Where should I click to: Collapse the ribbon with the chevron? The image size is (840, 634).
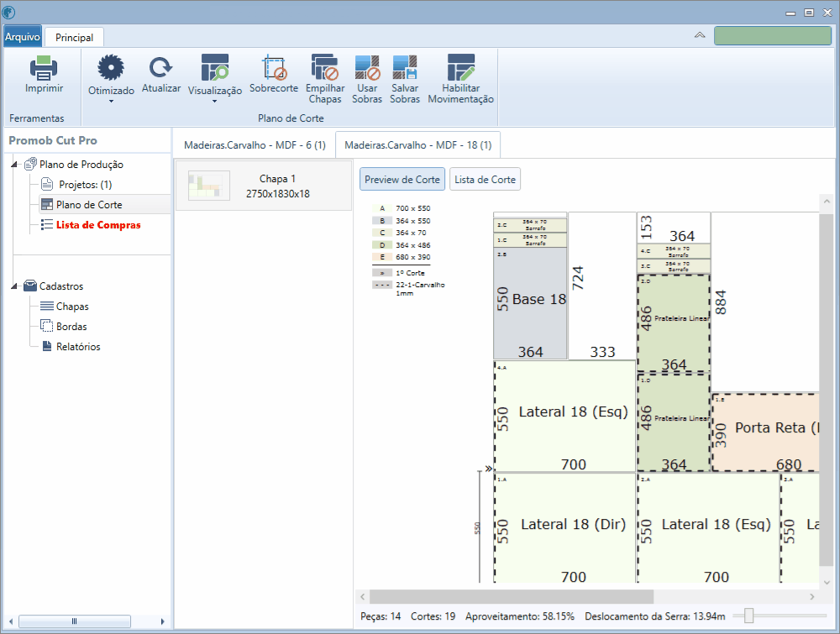click(x=700, y=35)
